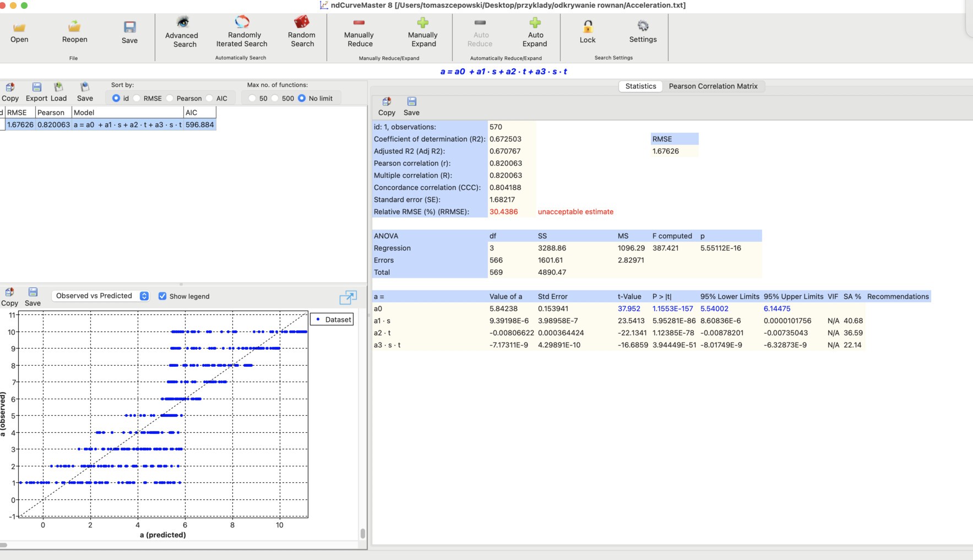
Task: Select sorting by AIC
Action: tap(210, 98)
